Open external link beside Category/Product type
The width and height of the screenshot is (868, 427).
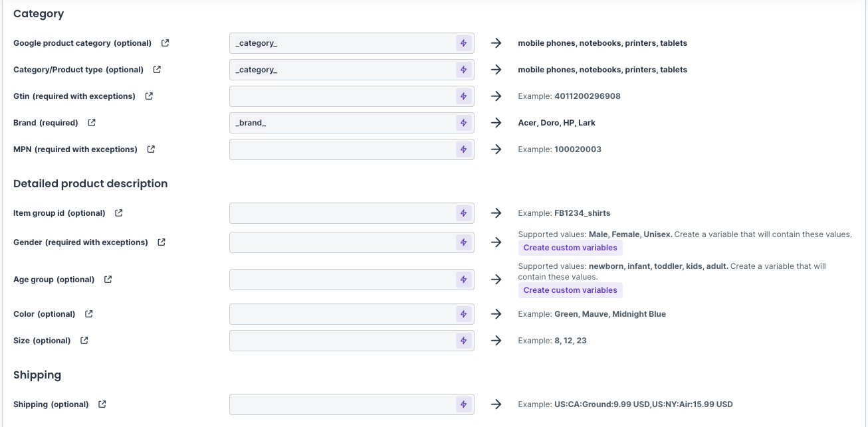[158, 70]
